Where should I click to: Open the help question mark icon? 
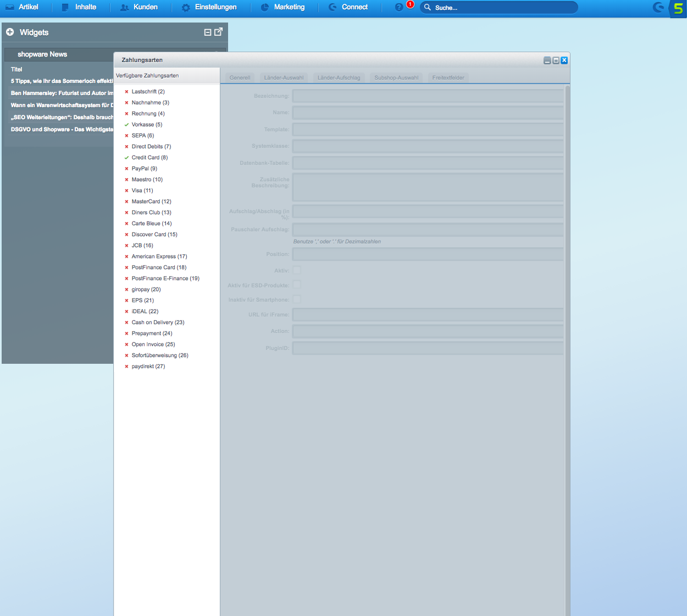tap(399, 7)
